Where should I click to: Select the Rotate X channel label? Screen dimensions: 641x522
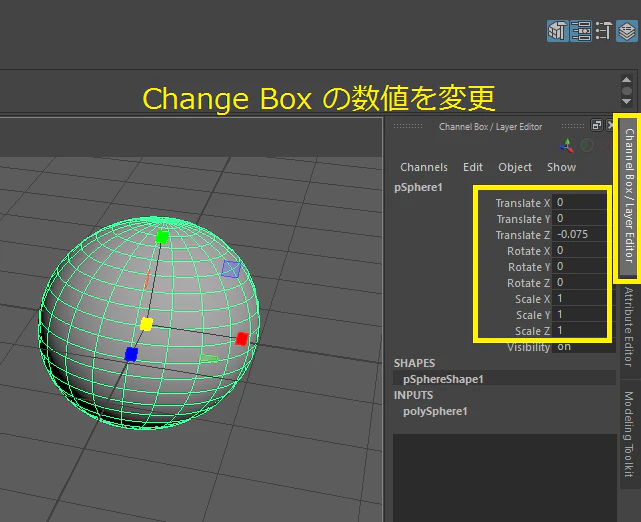(x=529, y=251)
